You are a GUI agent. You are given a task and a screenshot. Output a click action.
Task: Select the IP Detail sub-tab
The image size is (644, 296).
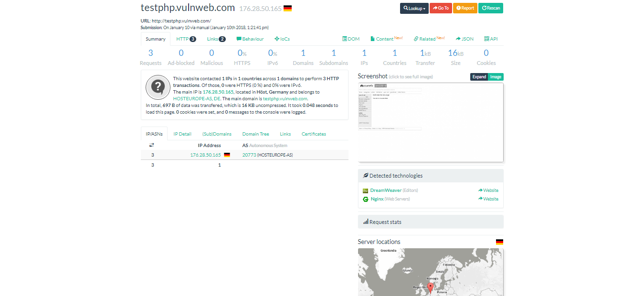click(x=182, y=134)
